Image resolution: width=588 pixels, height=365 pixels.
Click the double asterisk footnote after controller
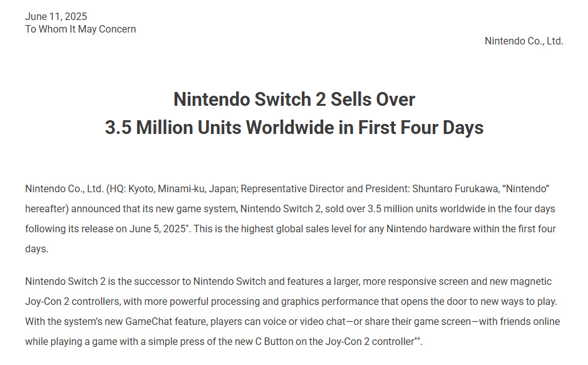(x=416, y=339)
